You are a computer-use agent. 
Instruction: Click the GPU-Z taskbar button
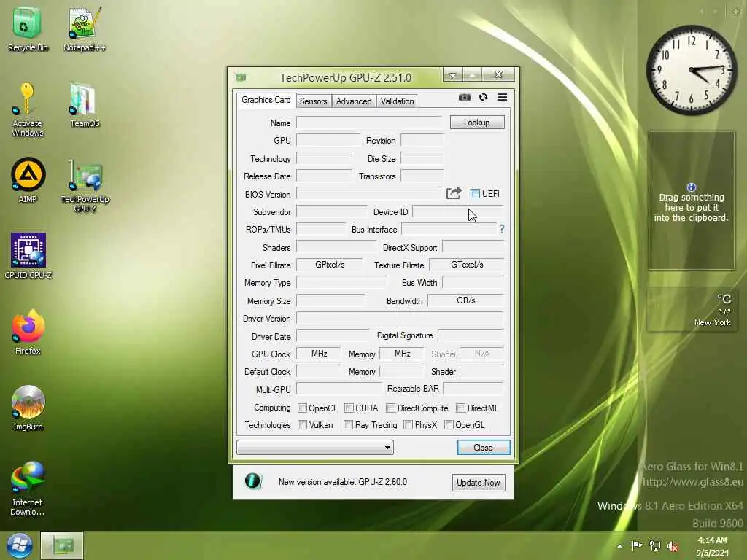coord(62,545)
